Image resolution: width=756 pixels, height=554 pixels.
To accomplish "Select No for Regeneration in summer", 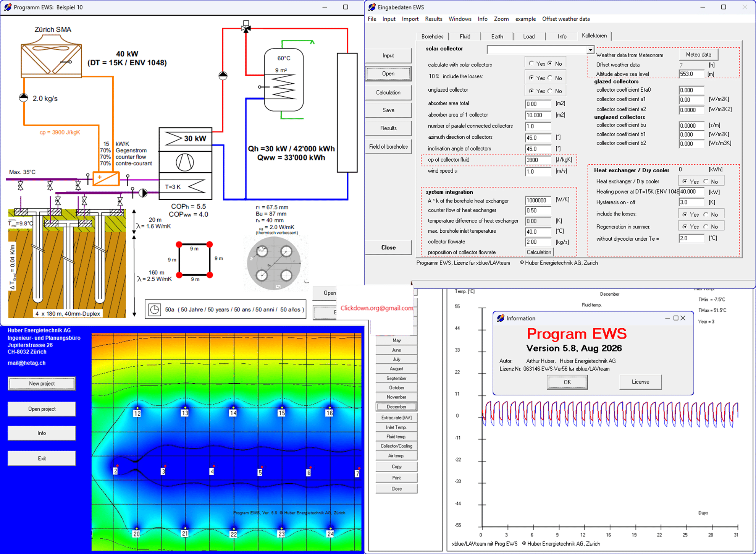I will click(706, 227).
